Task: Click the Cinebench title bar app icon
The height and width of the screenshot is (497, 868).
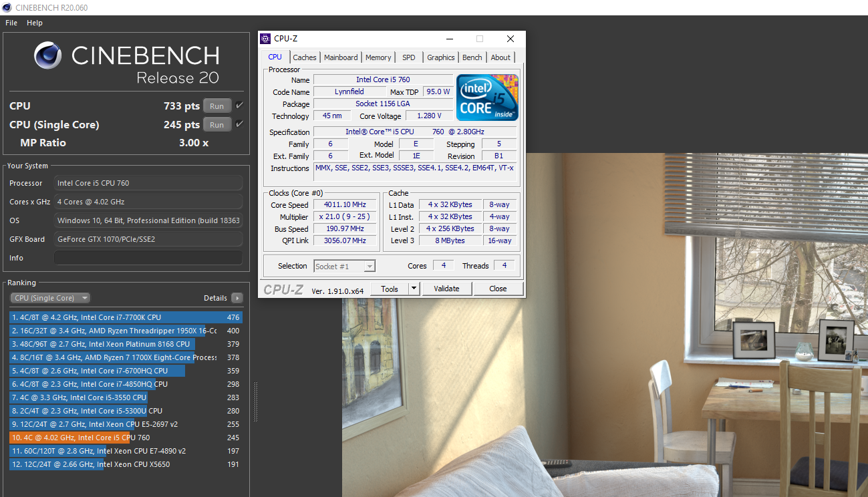Action: [7, 7]
